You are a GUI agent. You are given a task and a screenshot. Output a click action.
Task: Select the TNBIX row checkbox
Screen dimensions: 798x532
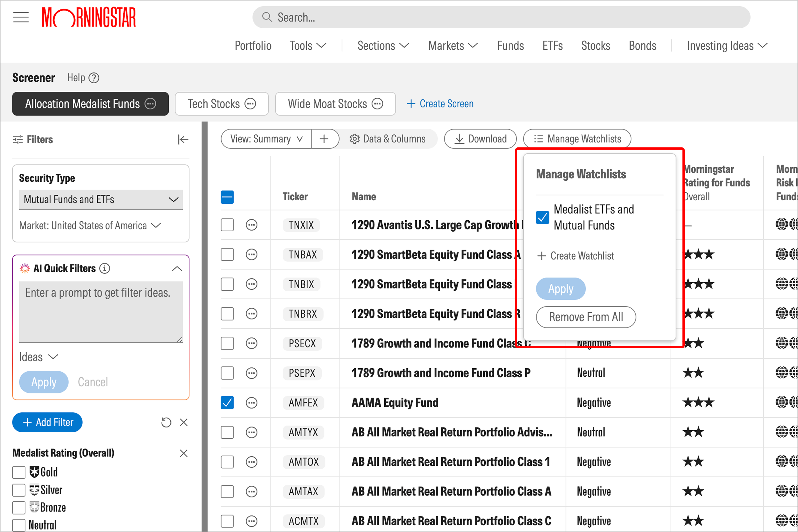(x=227, y=284)
